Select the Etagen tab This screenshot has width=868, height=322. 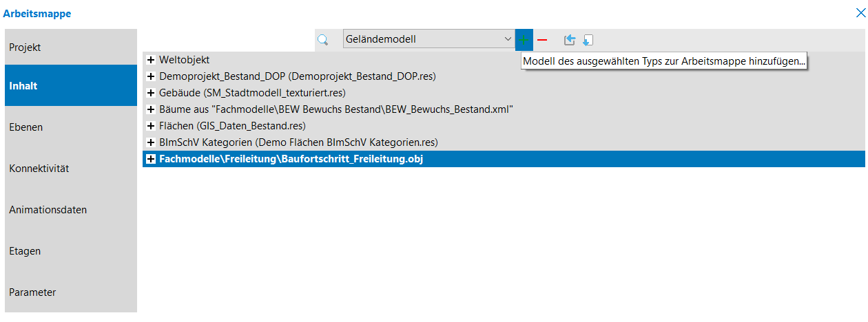point(71,250)
